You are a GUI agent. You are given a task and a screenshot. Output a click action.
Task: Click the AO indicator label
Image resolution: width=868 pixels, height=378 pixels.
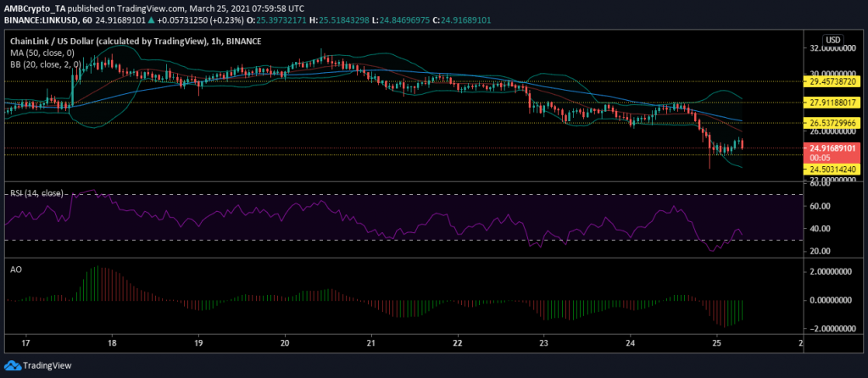(x=14, y=269)
